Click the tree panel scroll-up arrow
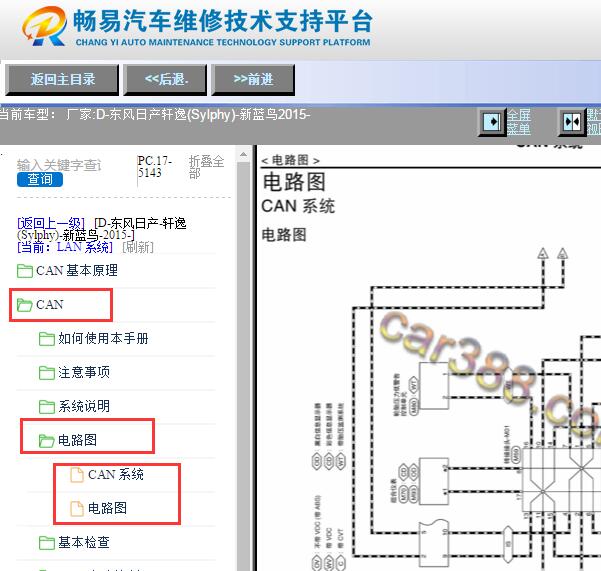Image resolution: width=601 pixels, height=571 pixels. click(243, 154)
